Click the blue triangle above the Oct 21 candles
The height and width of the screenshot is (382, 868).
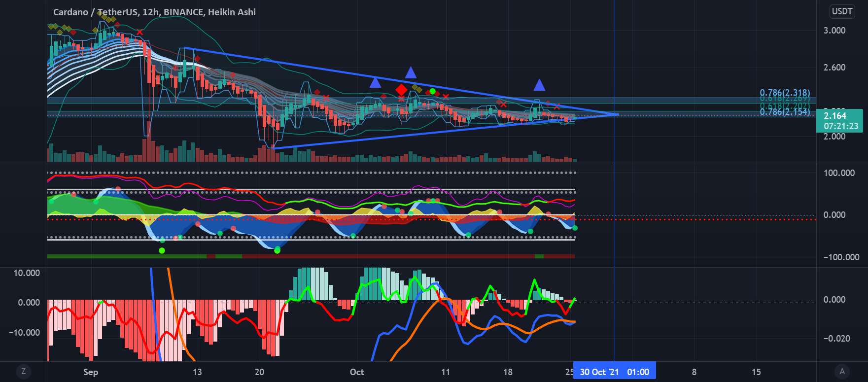click(540, 85)
